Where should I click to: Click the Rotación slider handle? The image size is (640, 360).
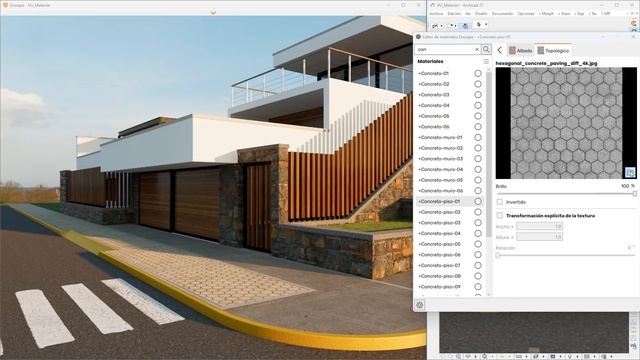point(498,255)
